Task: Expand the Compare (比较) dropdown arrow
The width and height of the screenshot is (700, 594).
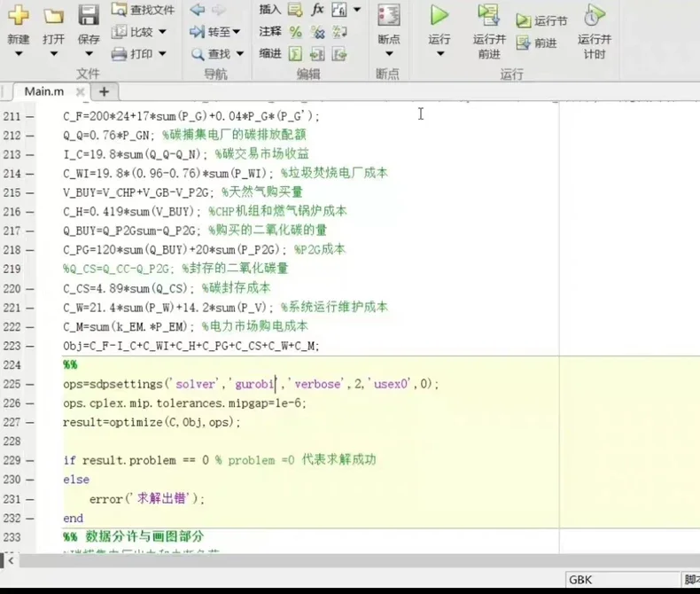Action: click(162, 32)
